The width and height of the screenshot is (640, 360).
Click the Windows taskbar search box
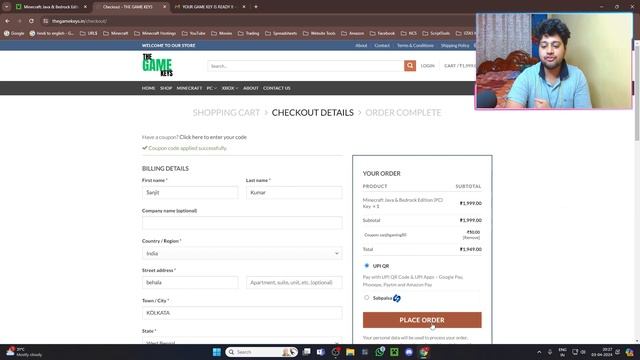pyautogui.click(x=261, y=352)
